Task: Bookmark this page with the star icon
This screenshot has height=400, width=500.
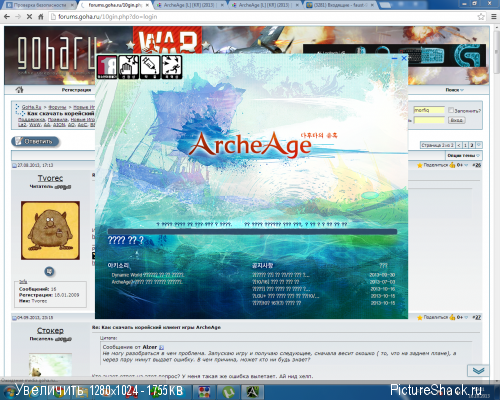Action: 481,16
